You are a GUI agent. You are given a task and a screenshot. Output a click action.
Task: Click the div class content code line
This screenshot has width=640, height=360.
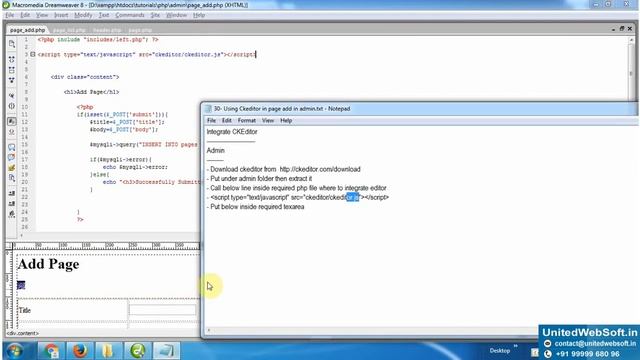point(85,77)
